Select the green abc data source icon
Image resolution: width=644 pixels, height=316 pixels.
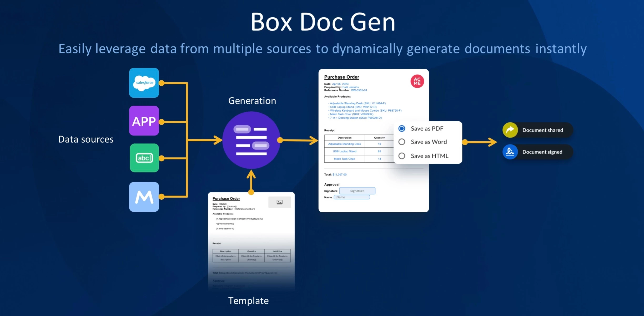[144, 158]
